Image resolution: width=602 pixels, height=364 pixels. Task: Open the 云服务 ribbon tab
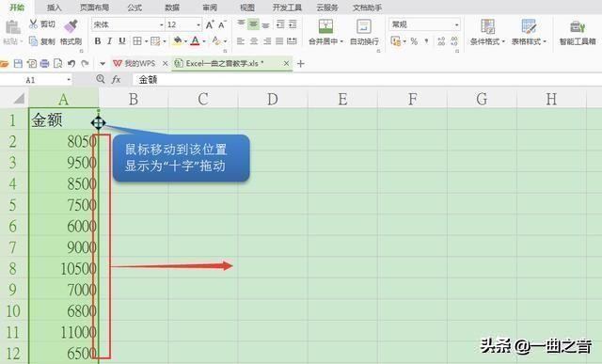coord(327,8)
